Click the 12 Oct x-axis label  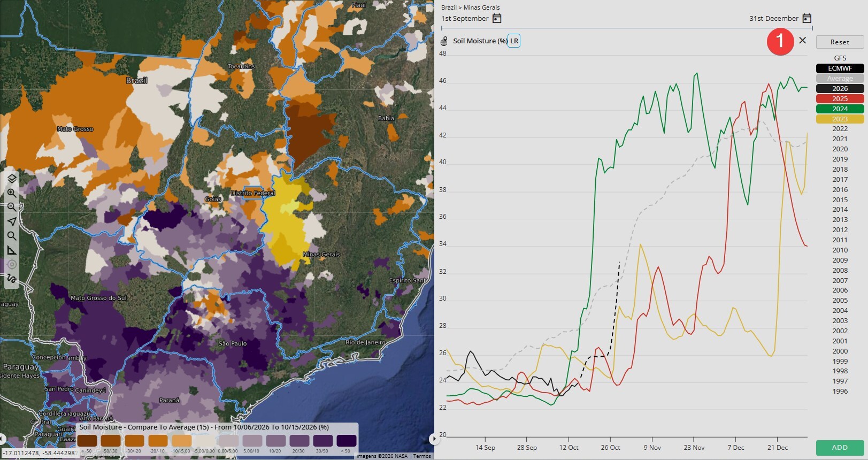(569, 448)
